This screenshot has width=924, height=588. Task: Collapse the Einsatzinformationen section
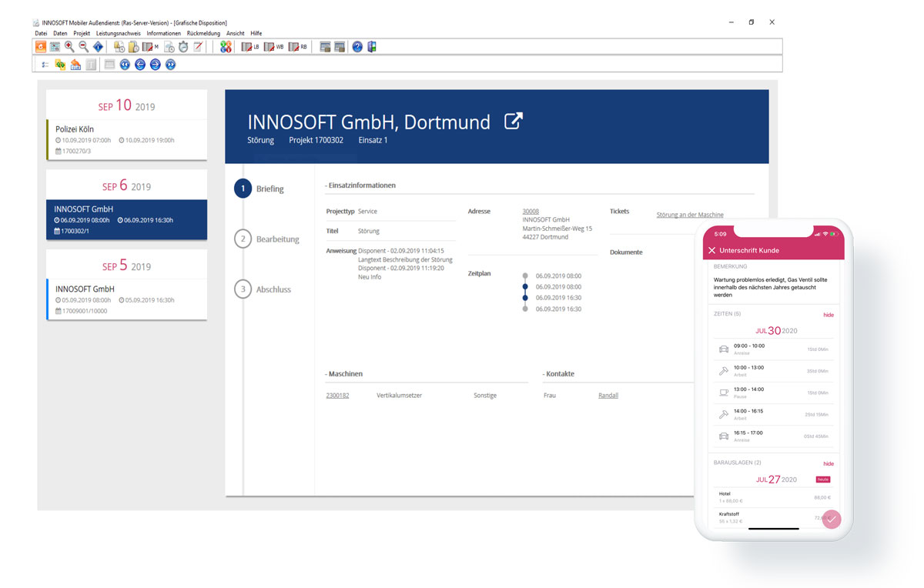point(360,185)
